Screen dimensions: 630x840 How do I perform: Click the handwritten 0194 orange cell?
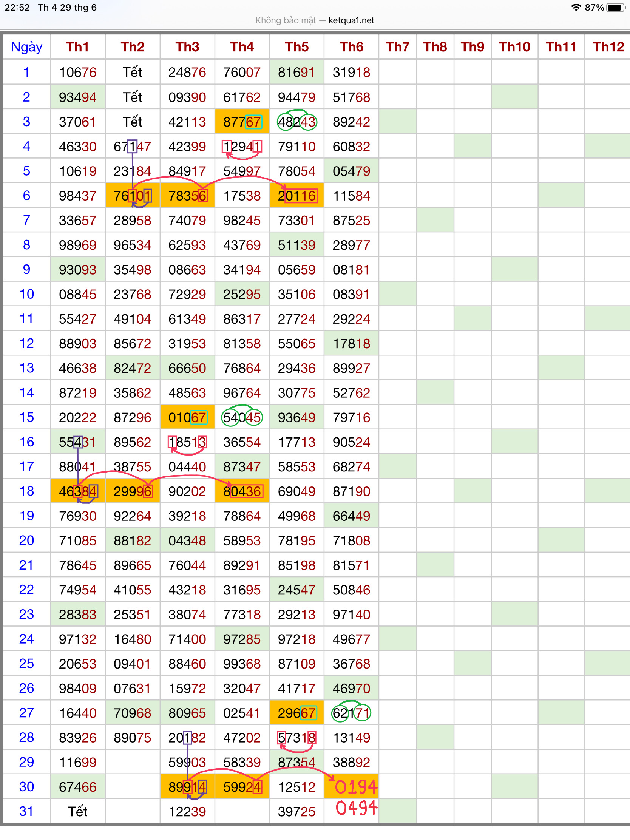(351, 787)
